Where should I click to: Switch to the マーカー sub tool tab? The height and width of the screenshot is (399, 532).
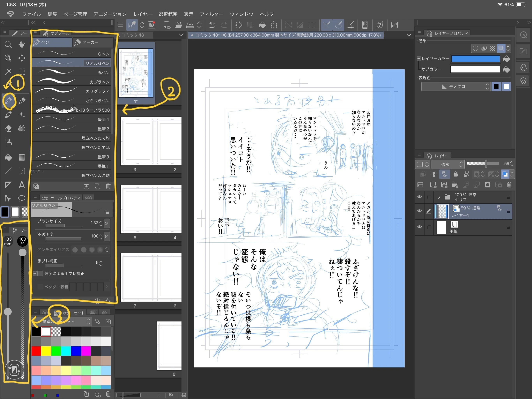tap(93, 42)
